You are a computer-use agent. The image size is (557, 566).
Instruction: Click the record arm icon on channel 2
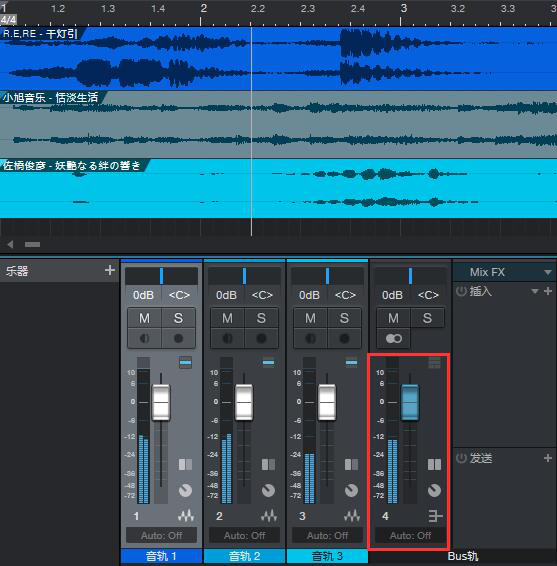261,339
